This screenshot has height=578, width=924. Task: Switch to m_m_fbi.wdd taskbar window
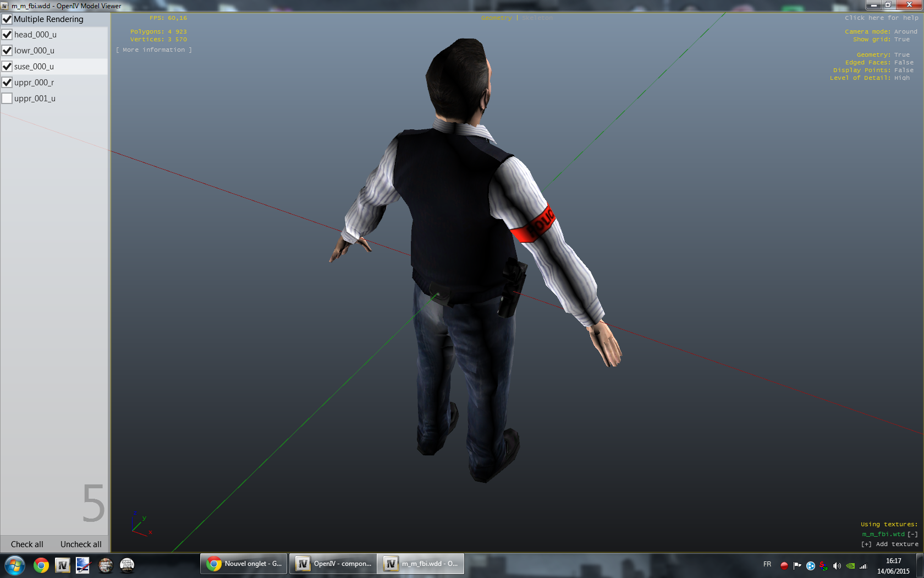(421, 564)
